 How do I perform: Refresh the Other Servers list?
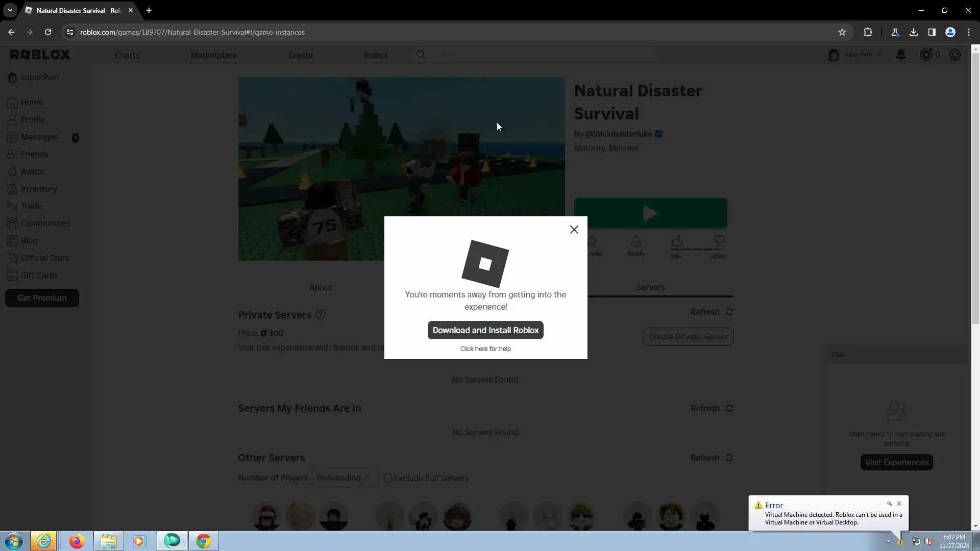[x=712, y=458]
